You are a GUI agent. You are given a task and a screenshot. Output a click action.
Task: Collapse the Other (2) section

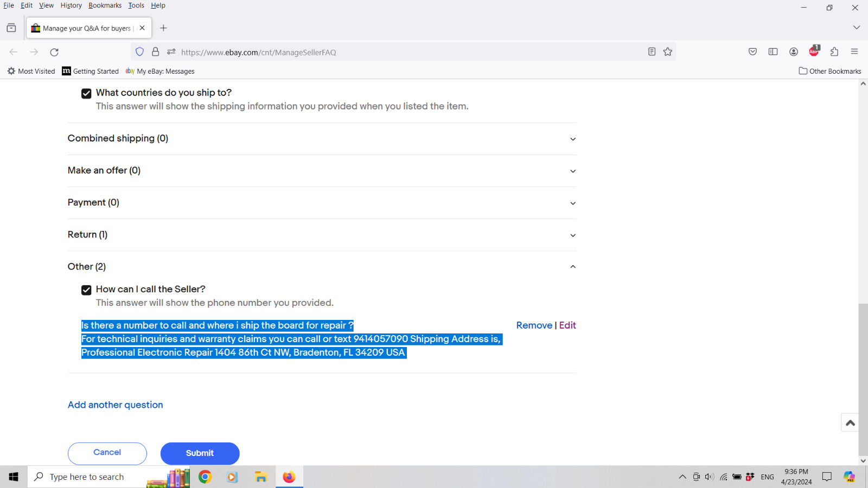[322, 267]
